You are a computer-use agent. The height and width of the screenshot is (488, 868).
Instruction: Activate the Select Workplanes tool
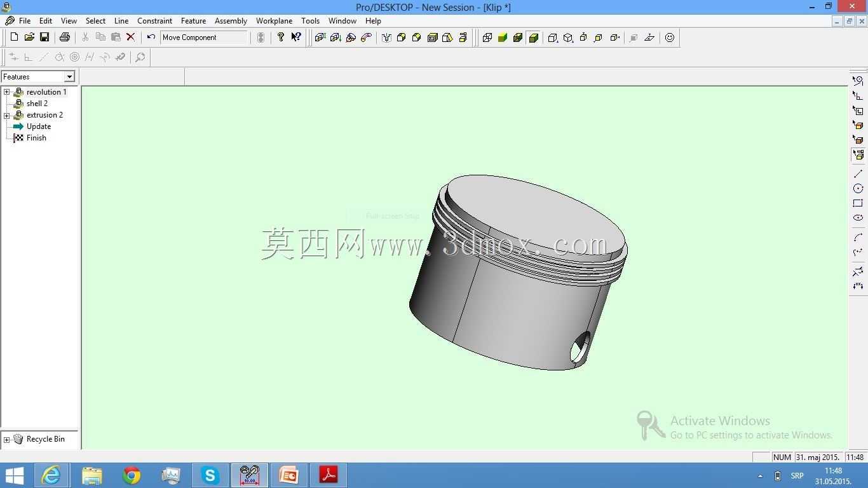pos(858,111)
